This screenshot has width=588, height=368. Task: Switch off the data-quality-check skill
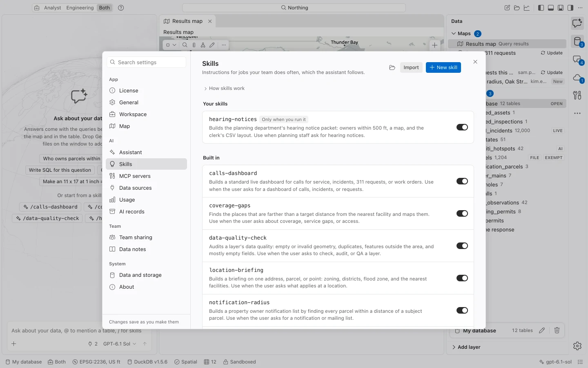pyautogui.click(x=462, y=246)
